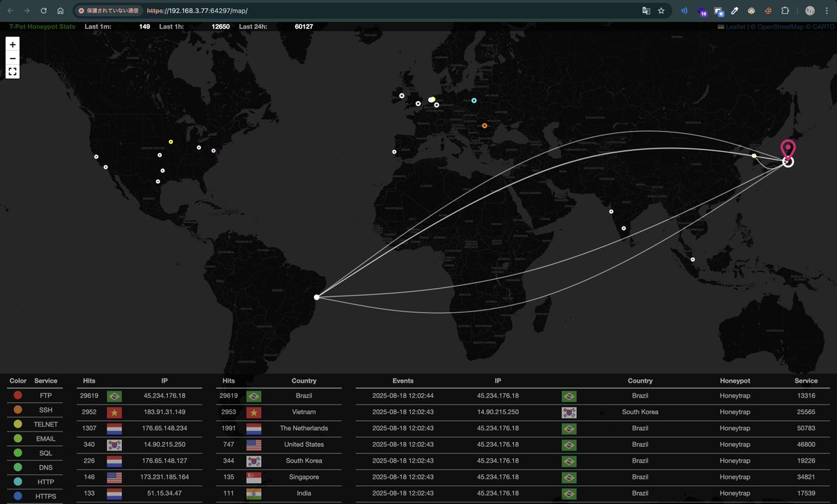837x504 pixels.
Task: Click service port 25565 in events
Action: coord(806,412)
